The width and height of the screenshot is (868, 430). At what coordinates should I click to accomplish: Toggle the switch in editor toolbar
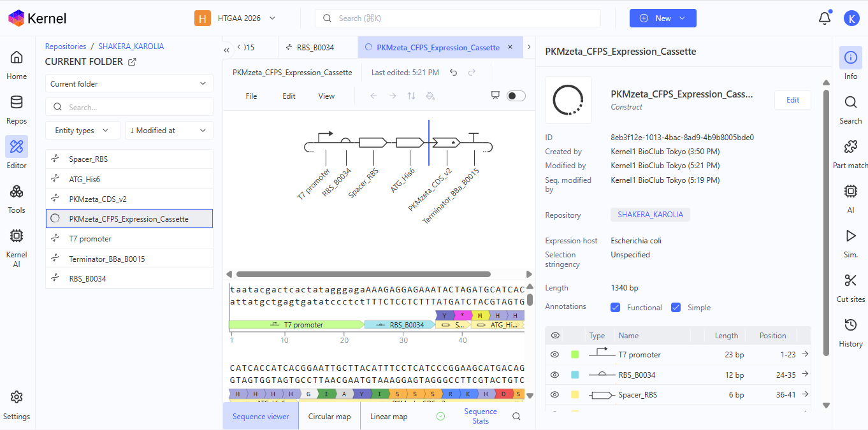point(516,96)
